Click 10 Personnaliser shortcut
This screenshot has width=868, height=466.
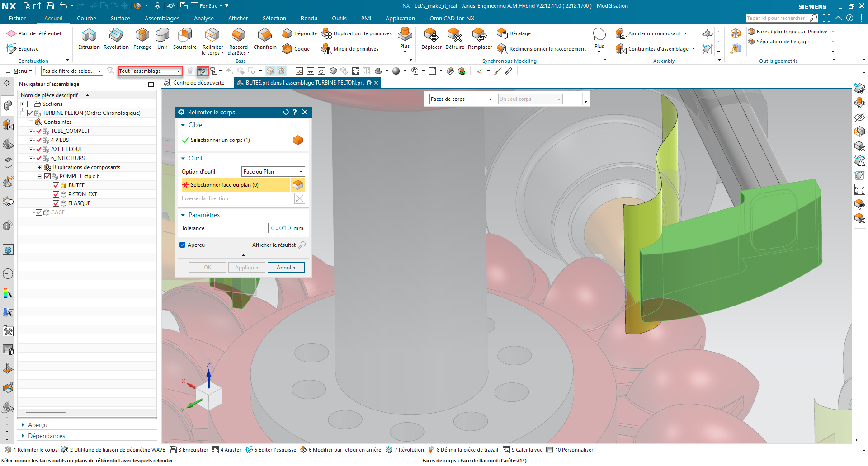pos(570,450)
